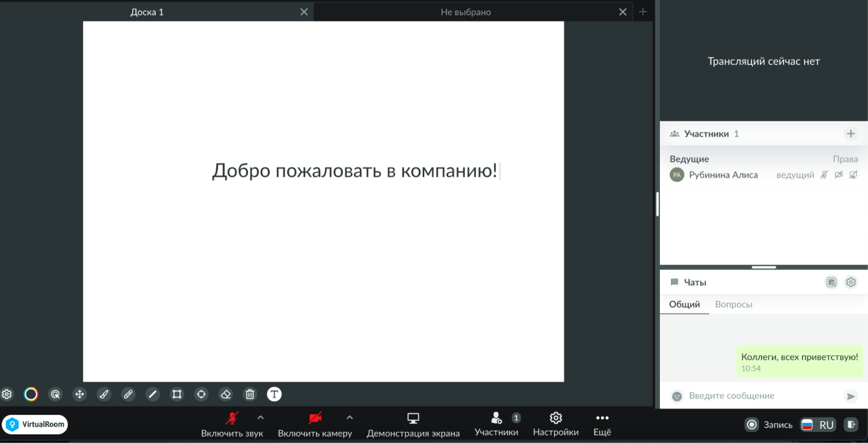Expand camera options arrow beside Включить камеру
The height and width of the screenshot is (443, 868).
[350, 418]
